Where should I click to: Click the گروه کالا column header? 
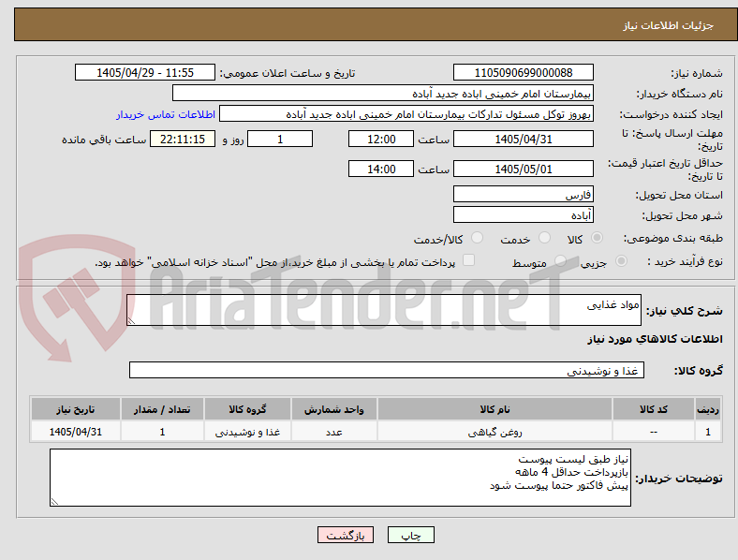[247, 409]
